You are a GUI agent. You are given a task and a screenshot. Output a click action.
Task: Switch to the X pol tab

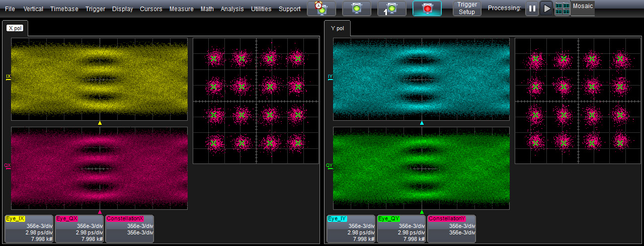click(15, 29)
